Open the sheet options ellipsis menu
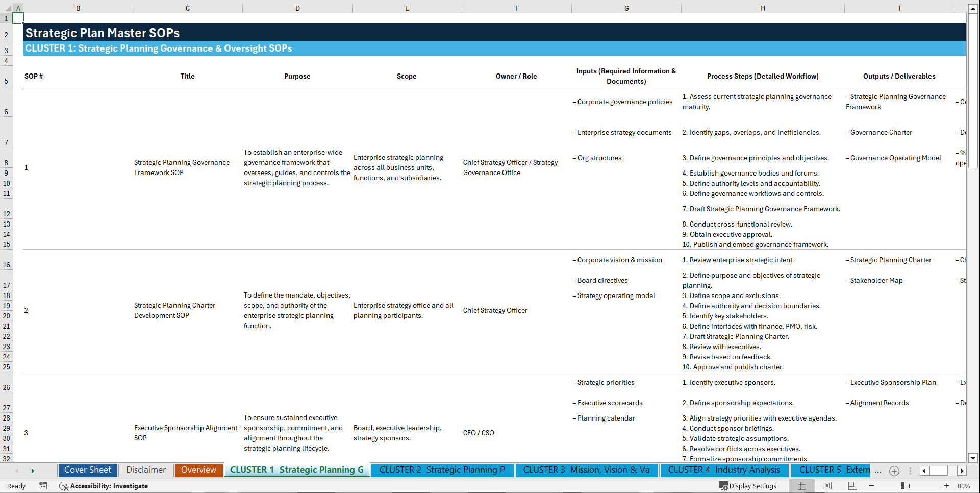Screen dimensions: 980x493 click(x=910, y=471)
